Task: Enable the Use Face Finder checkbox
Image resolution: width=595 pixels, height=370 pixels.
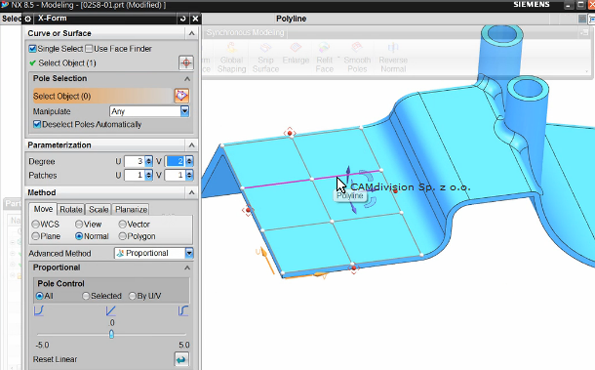Action: [x=89, y=49]
